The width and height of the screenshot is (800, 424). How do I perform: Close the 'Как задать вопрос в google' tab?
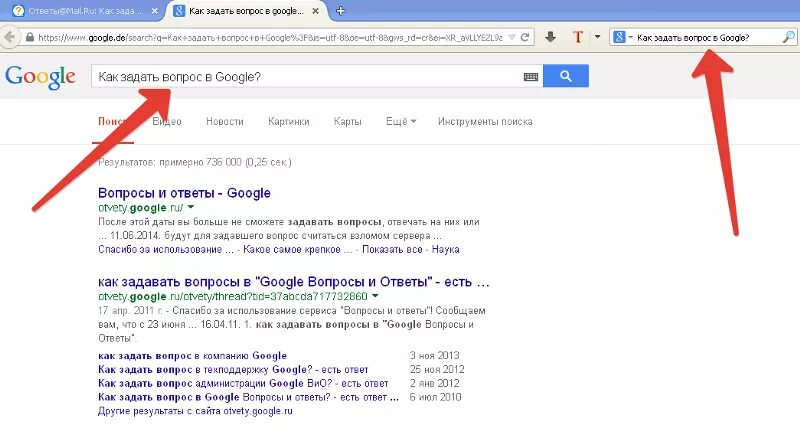click(316, 11)
